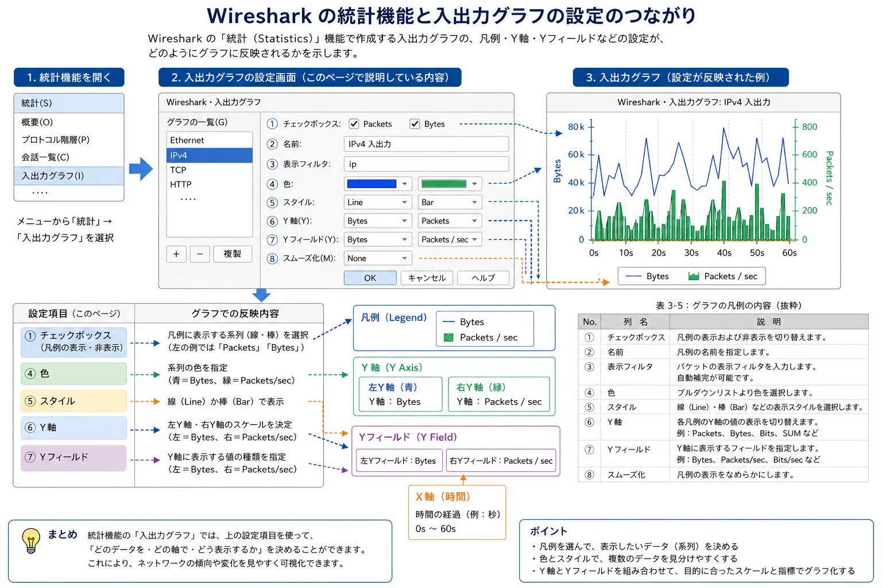Open the Line style dropdown
The image size is (882, 588).
[x=378, y=202]
